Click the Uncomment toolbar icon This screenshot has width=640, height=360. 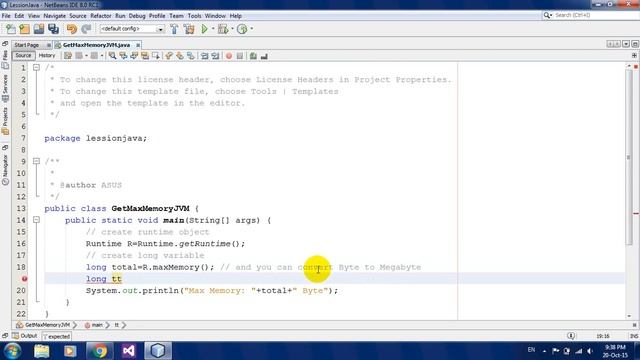click(264, 56)
